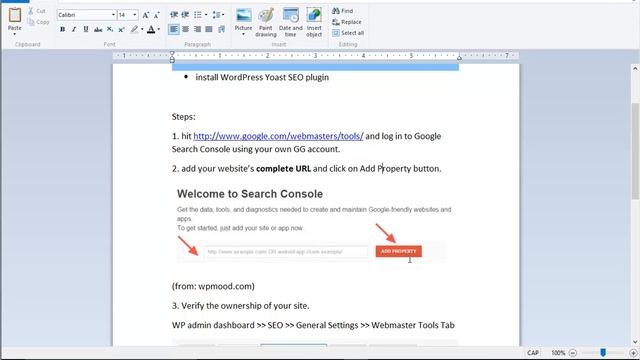Toggle Subscript formatting
This screenshot has width=640, height=360.
click(110, 29)
